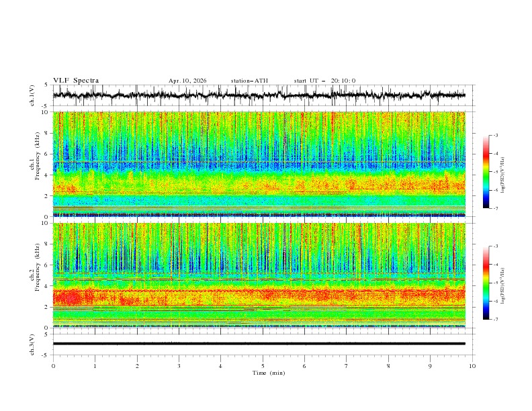Click inside the ch.2 spectrogram panel
This screenshot has width=532, height=411.
(x=259, y=275)
